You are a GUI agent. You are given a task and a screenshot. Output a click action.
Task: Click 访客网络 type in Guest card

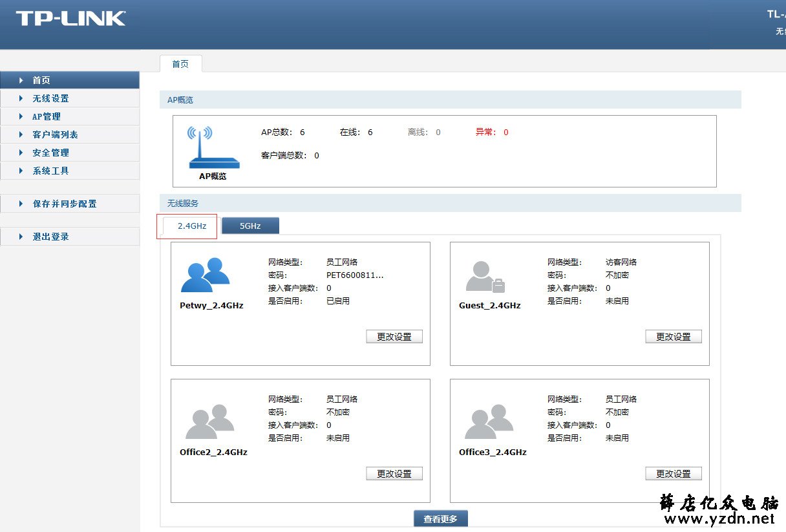[621, 262]
